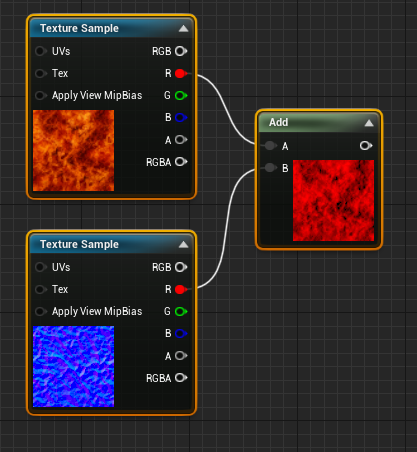
Task: Click the output pin of the Add node
Action: click(x=366, y=146)
